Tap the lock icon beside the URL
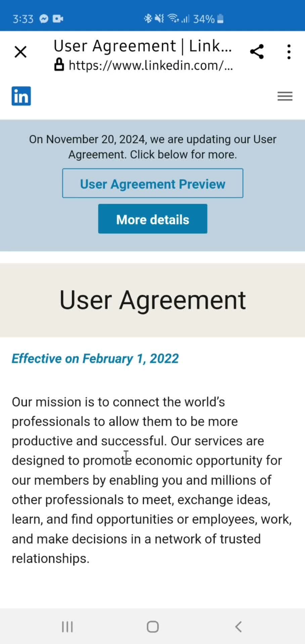 coord(59,65)
